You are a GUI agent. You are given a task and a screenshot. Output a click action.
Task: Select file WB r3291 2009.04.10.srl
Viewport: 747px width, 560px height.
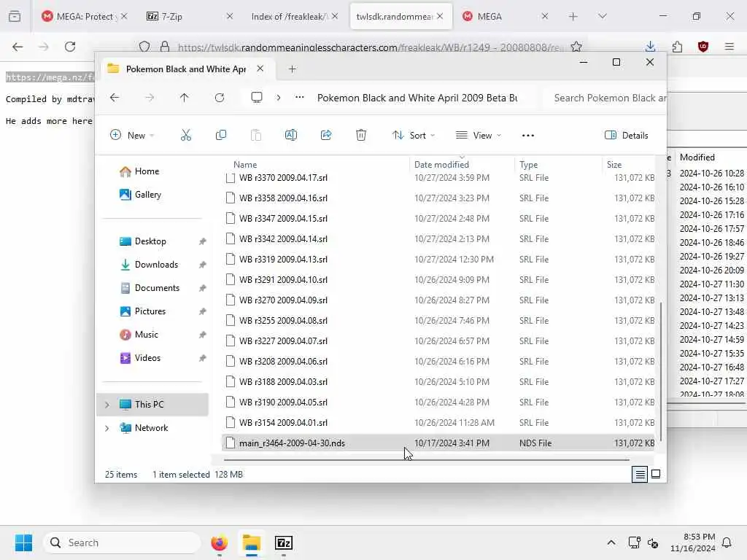pos(438,280)
